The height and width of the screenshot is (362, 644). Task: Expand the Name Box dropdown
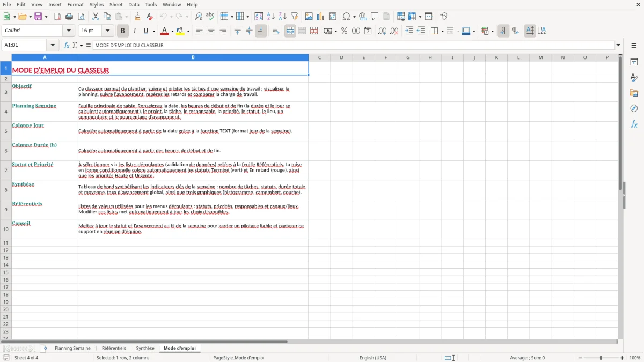click(53, 46)
